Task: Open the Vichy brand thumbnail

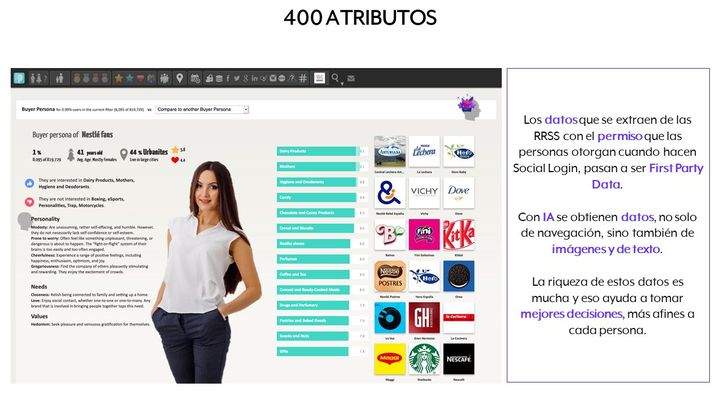Action: pos(424,193)
